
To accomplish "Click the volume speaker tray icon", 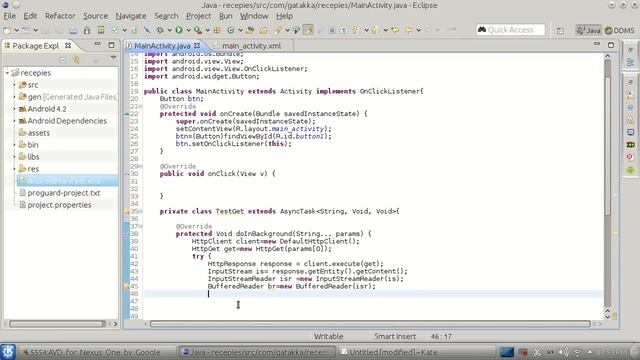I will (564, 352).
